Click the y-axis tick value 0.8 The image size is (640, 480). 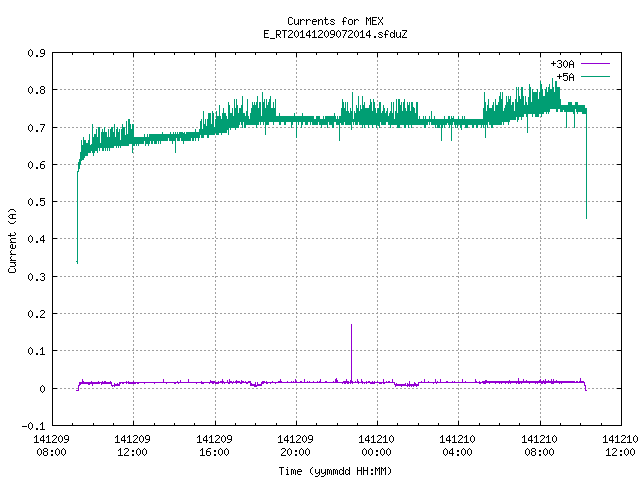click(36, 90)
